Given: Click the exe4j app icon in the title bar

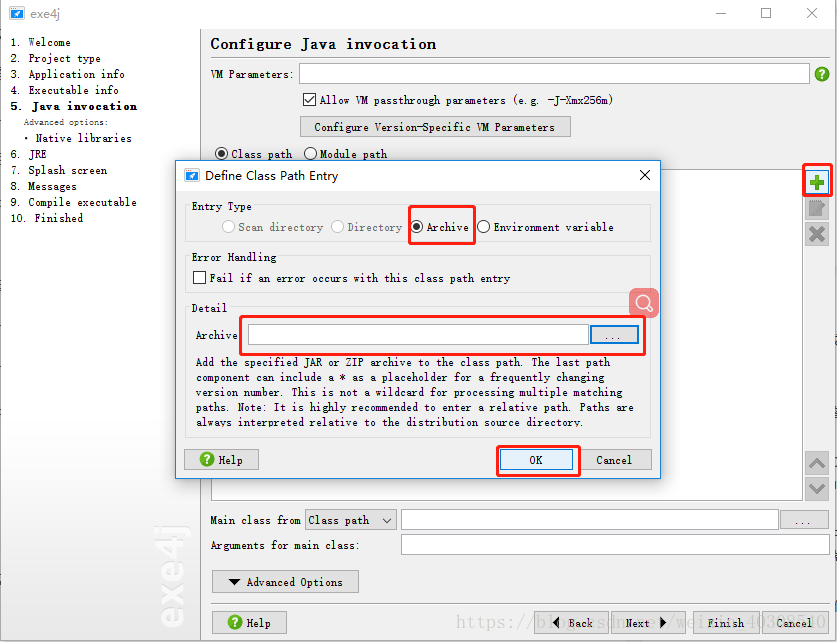Looking at the screenshot, I should coord(17,13).
